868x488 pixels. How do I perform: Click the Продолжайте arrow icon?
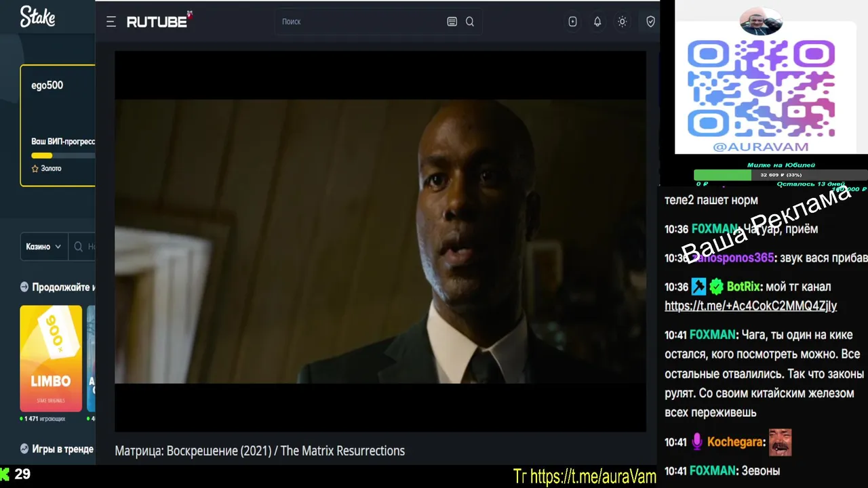tap(24, 287)
